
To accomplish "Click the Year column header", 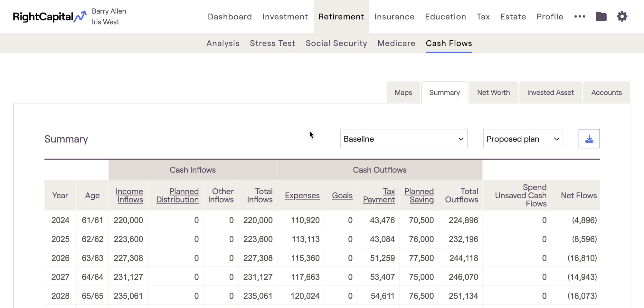I will (x=60, y=195).
